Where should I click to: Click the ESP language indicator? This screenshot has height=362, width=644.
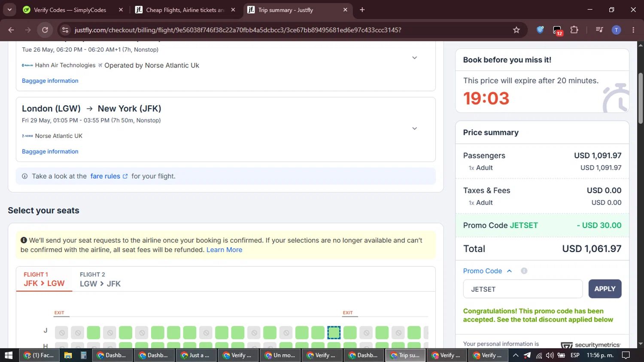tap(575, 355)
